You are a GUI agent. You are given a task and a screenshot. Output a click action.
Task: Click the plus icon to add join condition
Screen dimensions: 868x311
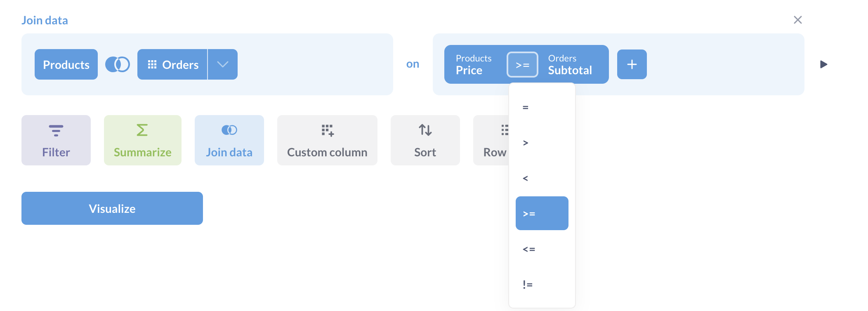(x=632, y=64)
